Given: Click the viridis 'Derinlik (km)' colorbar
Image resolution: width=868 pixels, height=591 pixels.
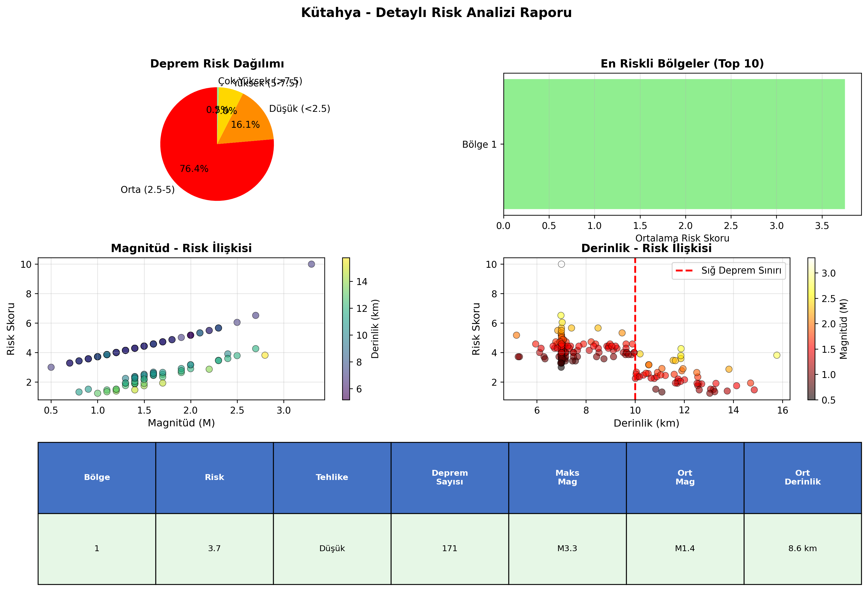Looking at the screenshot, I should [346, 329].
